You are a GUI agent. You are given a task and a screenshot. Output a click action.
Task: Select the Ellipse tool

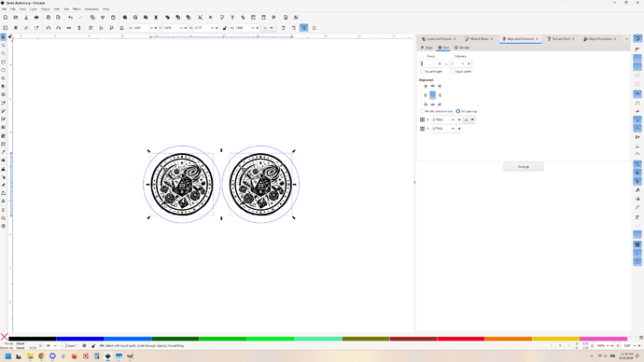(4, 70)
